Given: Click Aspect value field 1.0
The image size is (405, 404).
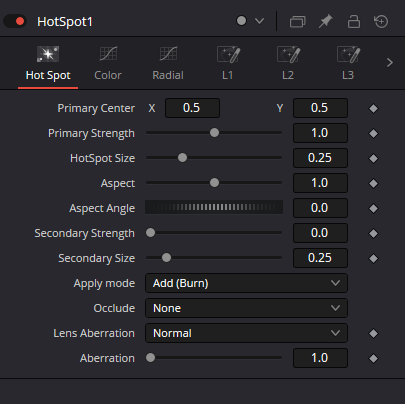Looking at the screenshot, I should point(320,183).
